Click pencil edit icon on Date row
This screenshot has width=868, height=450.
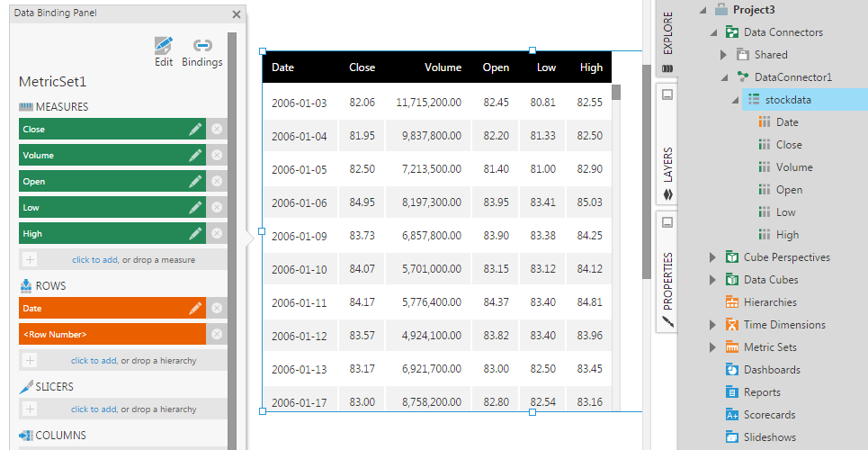coord(195,309)
